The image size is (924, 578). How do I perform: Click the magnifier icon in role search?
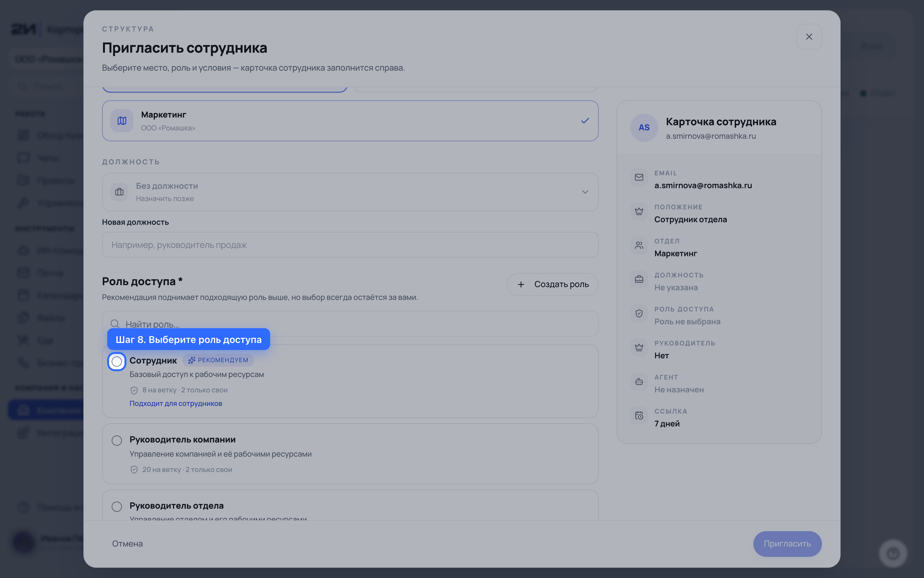[x=115, y=324]
